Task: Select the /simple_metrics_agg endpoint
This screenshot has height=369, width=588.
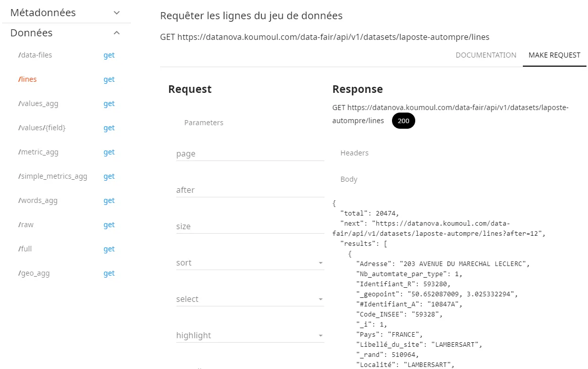Action: (x=53, y=177)
